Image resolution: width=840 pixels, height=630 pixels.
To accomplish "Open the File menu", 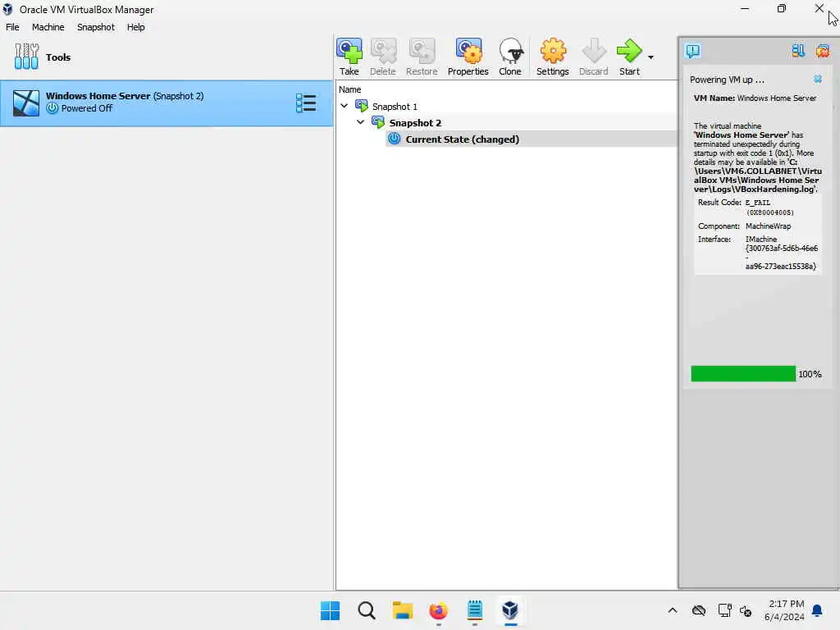I will coord(12,27).
